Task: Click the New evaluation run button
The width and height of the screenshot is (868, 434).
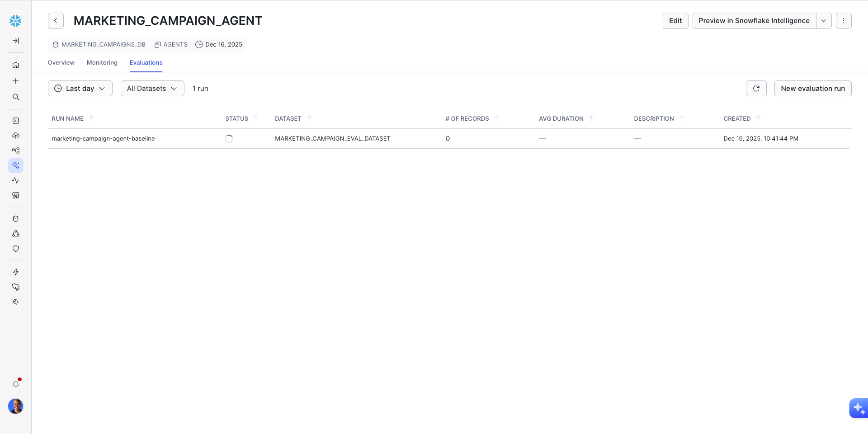Action: 812,89
